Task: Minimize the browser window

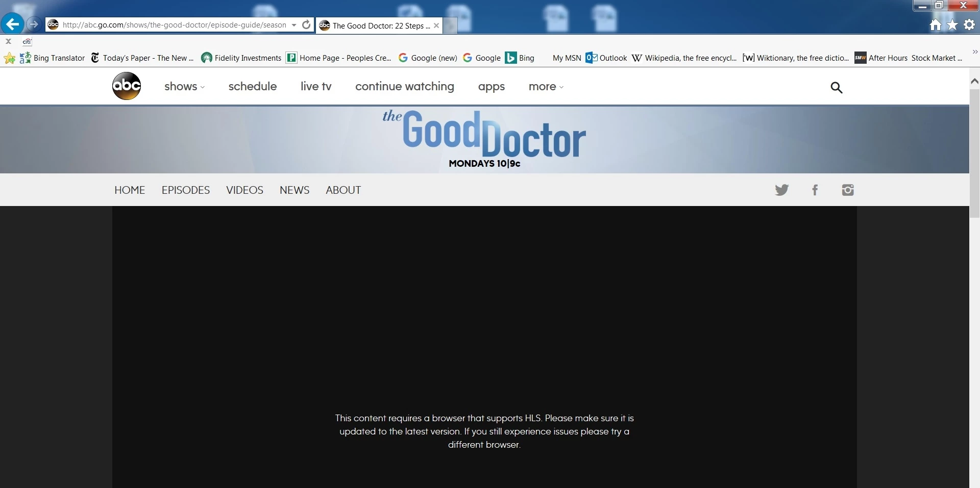Action: (x=922, y=6)
